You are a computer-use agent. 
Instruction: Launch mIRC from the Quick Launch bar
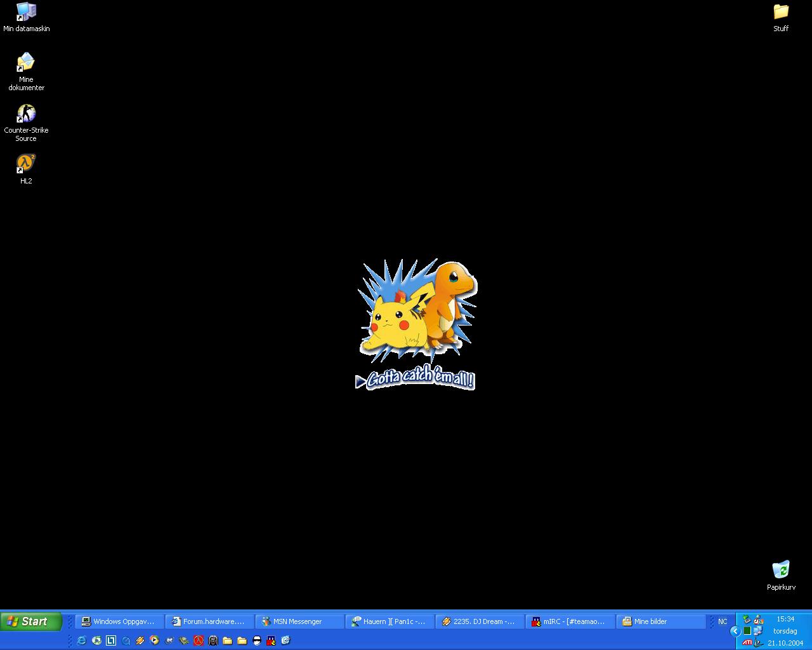pos(271,640)
